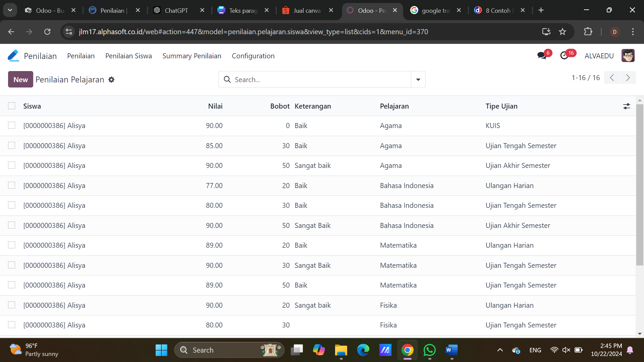Expand the search filter options dropdown
644x362 pixels.
[418, 79]
